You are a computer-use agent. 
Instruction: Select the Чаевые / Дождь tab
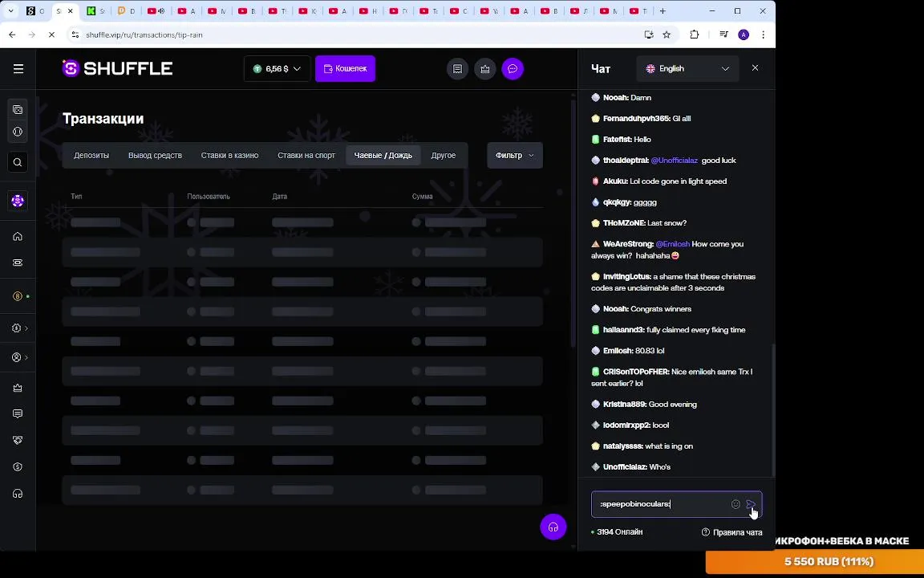pyautogui.click(x=383, y=155)
